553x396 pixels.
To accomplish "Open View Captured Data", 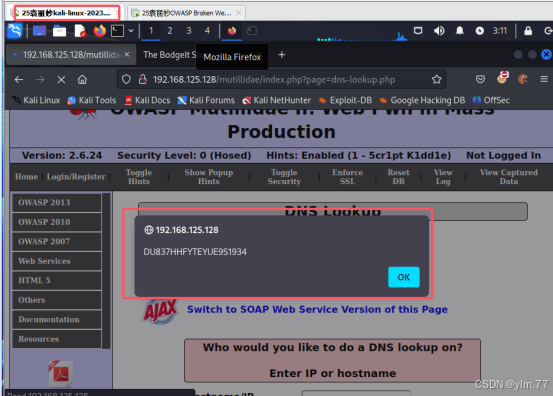I will 509,177.
